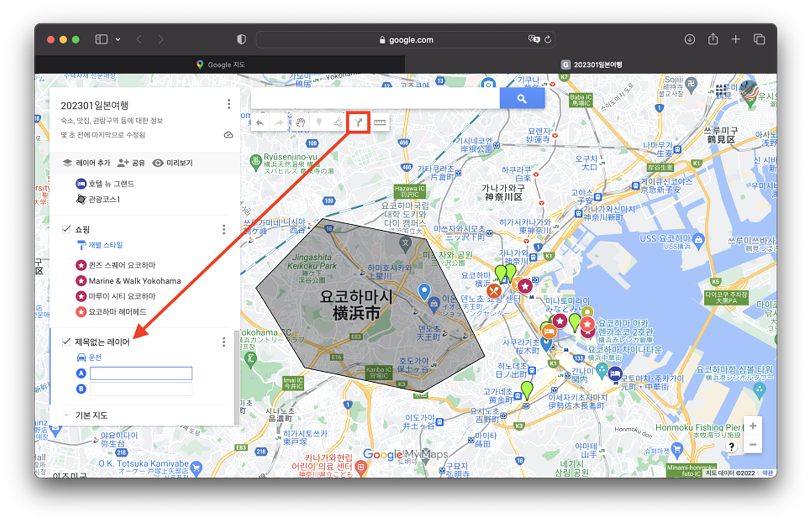Select 마루이 시티 요코하마 in the list

pos(115,296)
